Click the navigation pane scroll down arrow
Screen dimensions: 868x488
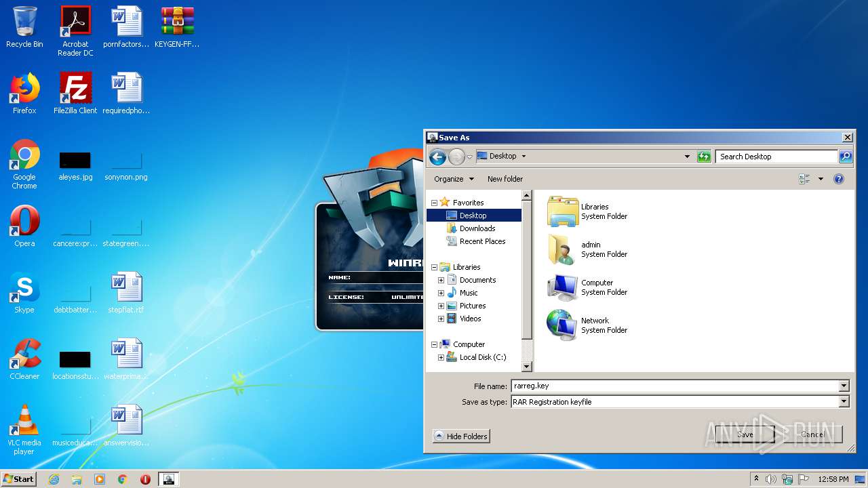(526, 367)
